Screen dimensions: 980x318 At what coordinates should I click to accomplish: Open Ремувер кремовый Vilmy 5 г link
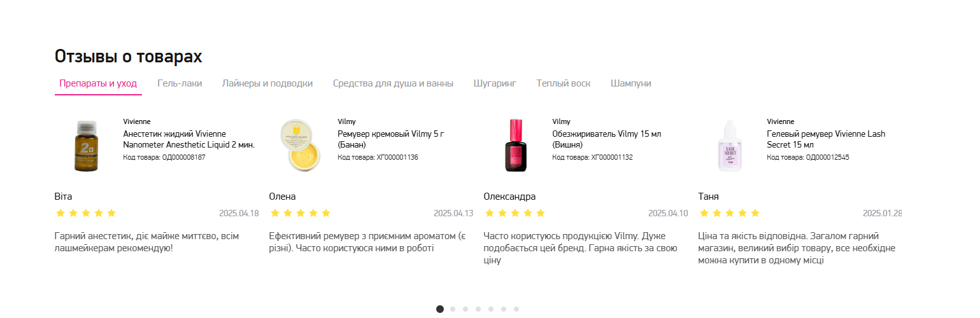390,139
